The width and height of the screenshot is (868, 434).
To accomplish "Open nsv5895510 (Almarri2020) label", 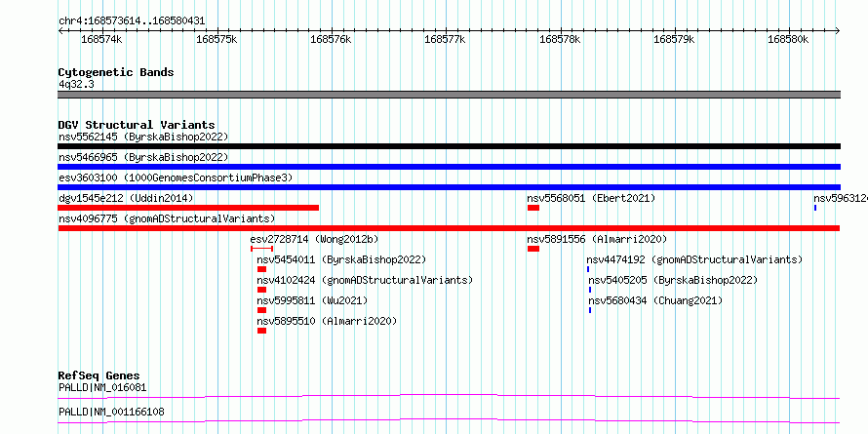I will click(327, 321).
